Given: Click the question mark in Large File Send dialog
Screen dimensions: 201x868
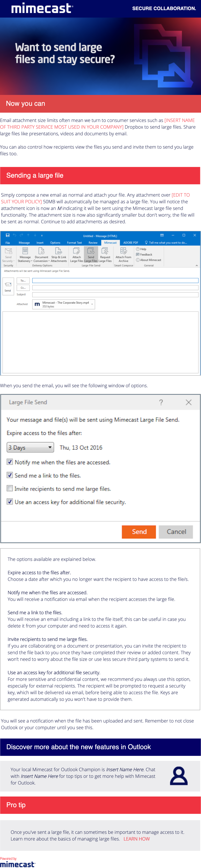Looking at the screenshot, I should click(x=161, y=402).
